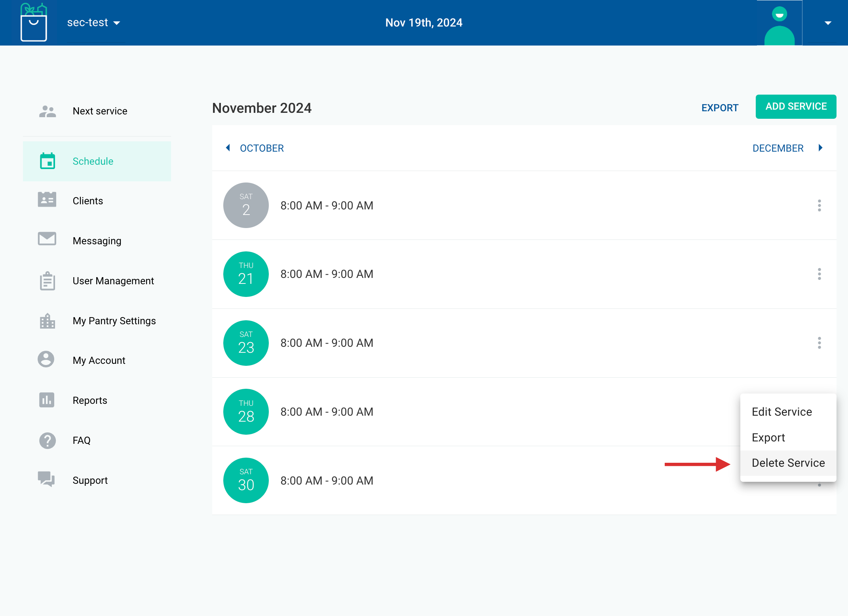
Task: Click the Clients contact card icon
Action: [47, 200]
